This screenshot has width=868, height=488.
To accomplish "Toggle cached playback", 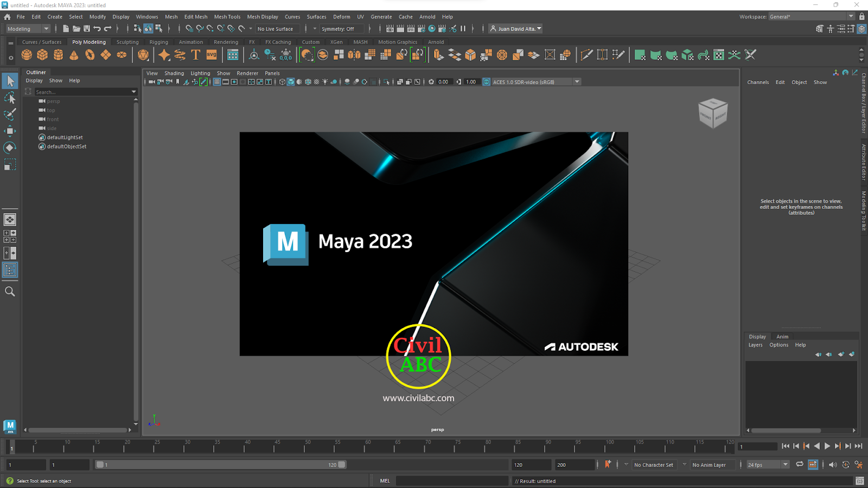I will click(813, 465).
